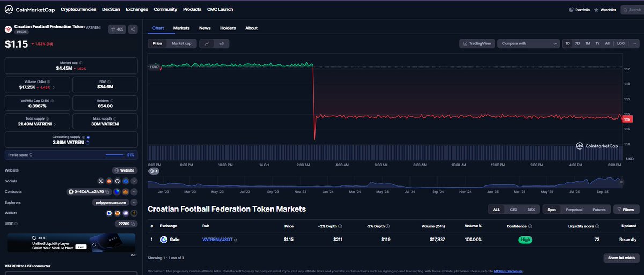Click the ORBT Unified Liquidity Layer ad
The height and width of the screenshot is (275, 644).
(71, 242)
